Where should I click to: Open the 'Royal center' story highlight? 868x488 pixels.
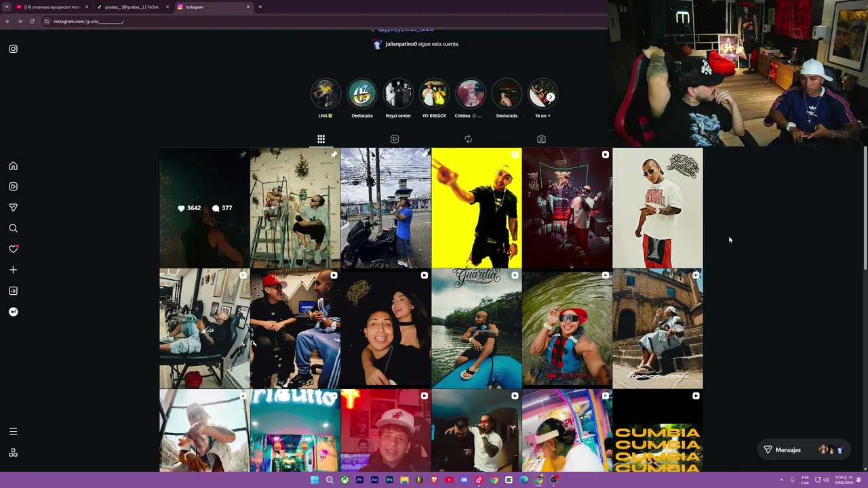coord(398,94)
